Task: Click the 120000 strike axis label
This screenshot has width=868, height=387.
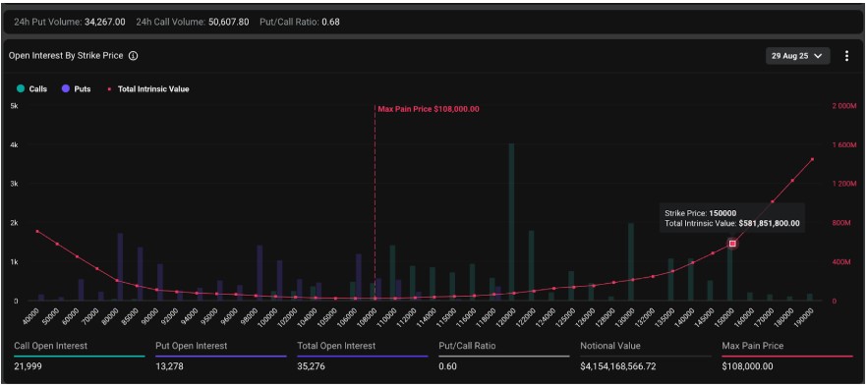Action: [507, 318]
